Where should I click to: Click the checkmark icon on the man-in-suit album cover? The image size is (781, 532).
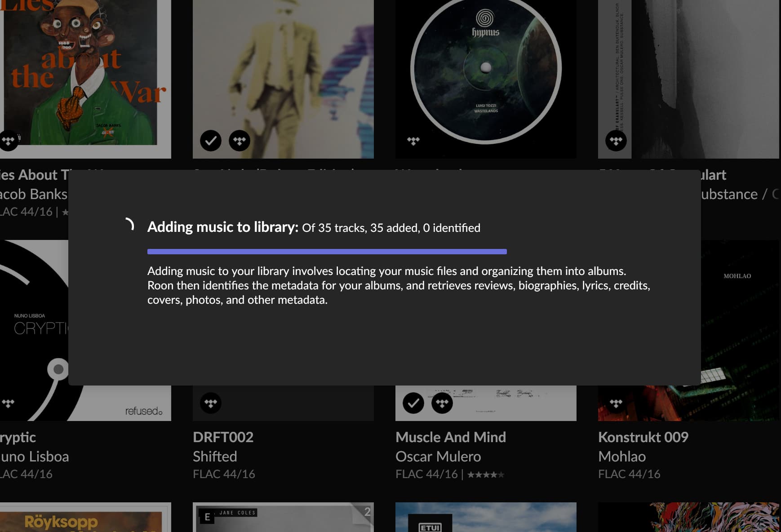point(211,141)
